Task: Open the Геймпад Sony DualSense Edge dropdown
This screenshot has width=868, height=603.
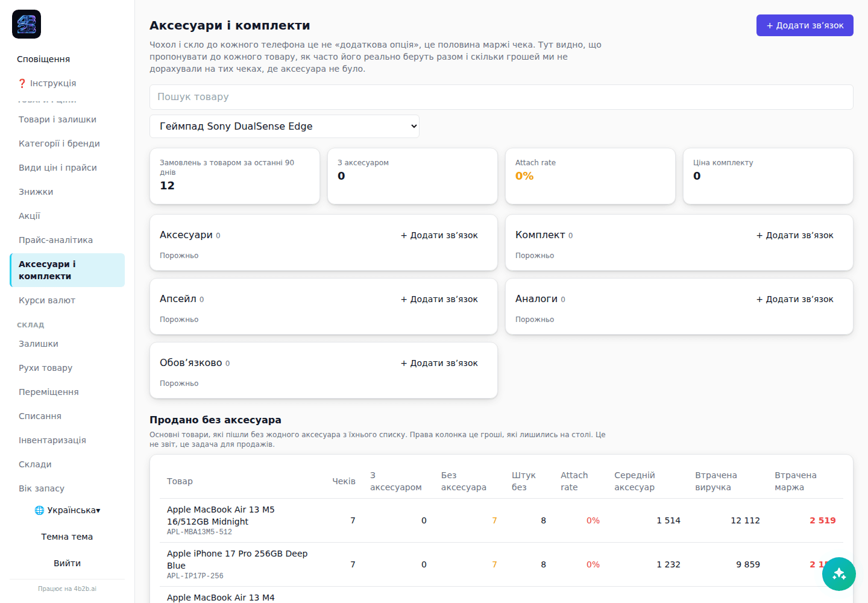Action: (285, 127)
